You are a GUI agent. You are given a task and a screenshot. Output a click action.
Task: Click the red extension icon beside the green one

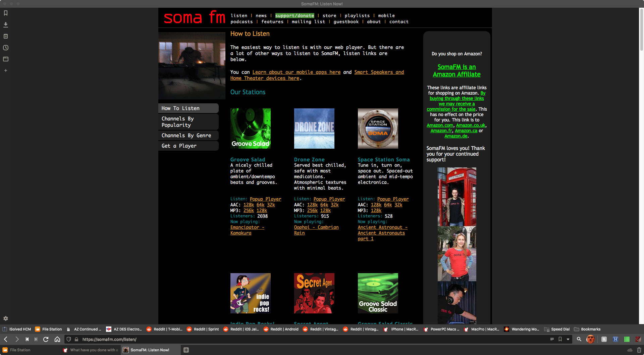(x=638, y=339)
